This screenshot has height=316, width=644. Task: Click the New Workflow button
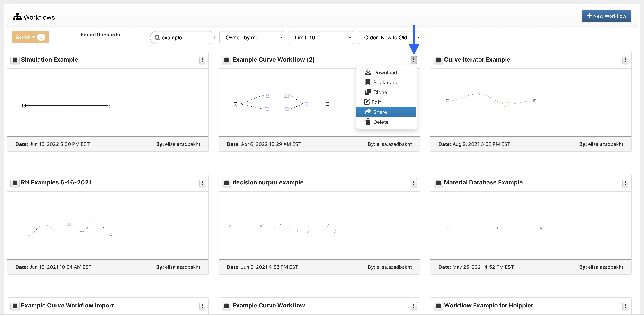pyautogui.click(x=606, y=16)
